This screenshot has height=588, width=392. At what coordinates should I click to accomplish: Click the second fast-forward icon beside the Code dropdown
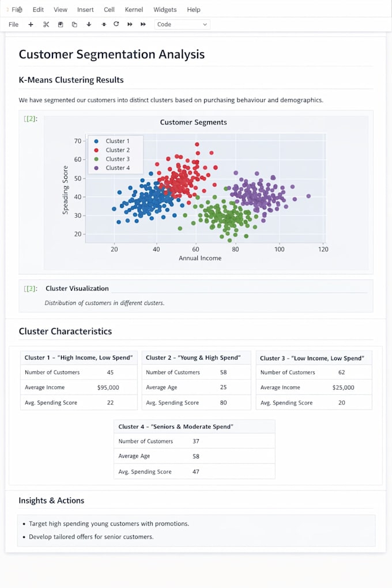(x=143, y=24)
